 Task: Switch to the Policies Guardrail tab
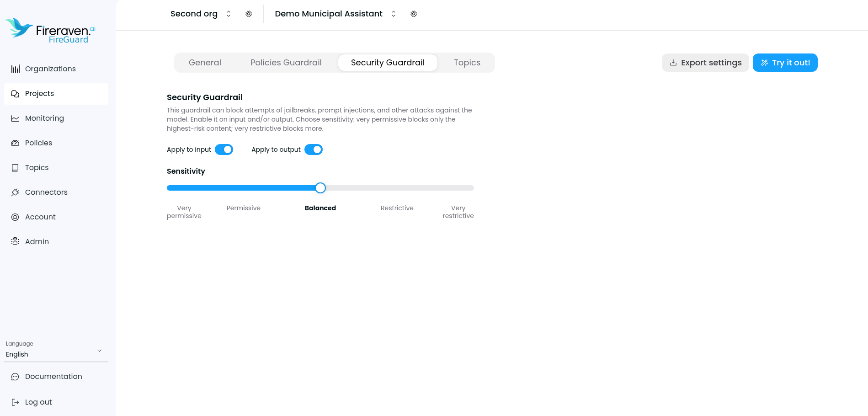(286, 62)
